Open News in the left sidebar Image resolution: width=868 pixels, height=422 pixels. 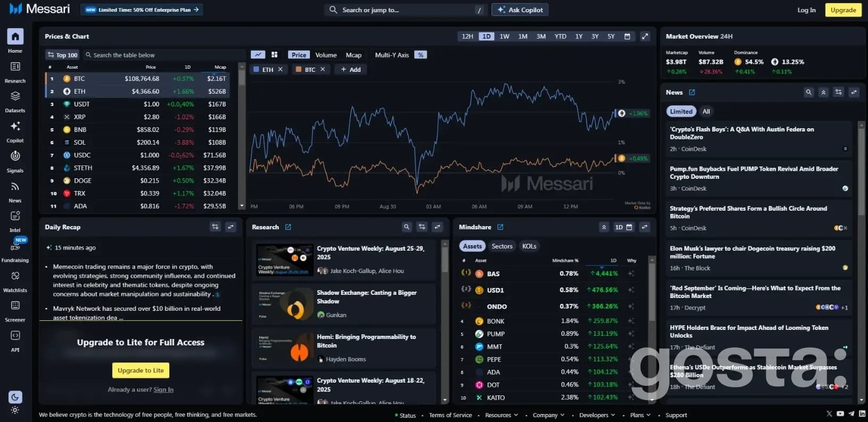click(15, 192)
